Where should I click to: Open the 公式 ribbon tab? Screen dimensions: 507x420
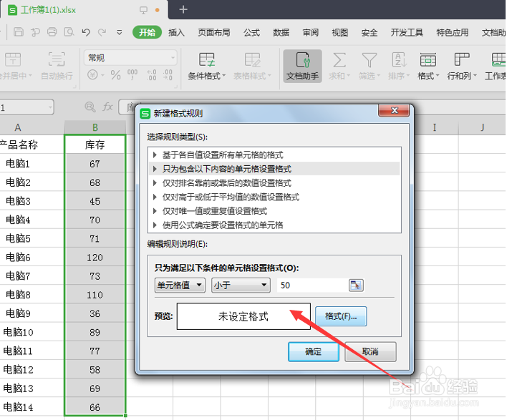251,32
